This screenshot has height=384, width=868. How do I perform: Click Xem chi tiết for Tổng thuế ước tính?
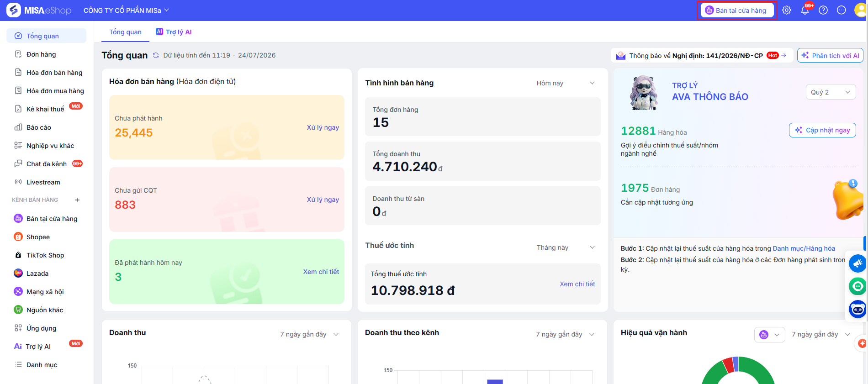click(x=577, y=284)
